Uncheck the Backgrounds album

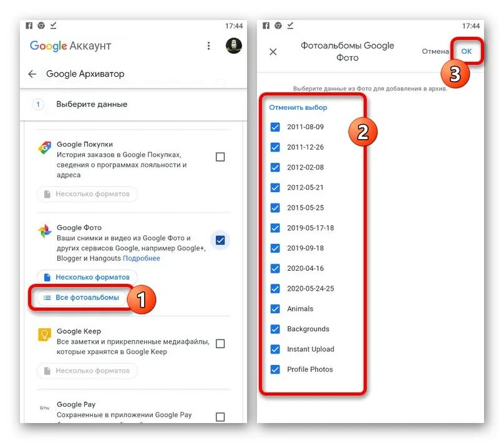click(x=275, y=329)
